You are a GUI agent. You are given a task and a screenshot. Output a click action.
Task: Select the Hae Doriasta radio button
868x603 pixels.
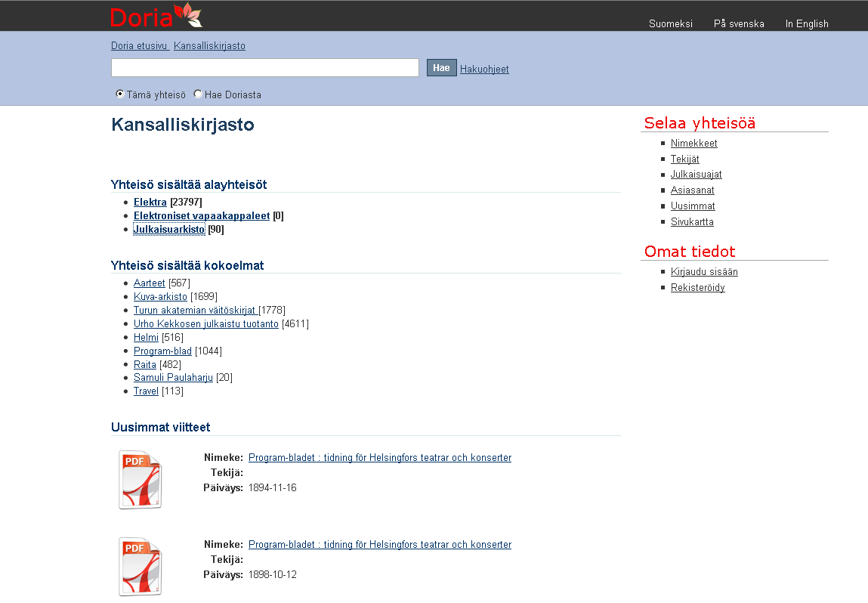198,94
